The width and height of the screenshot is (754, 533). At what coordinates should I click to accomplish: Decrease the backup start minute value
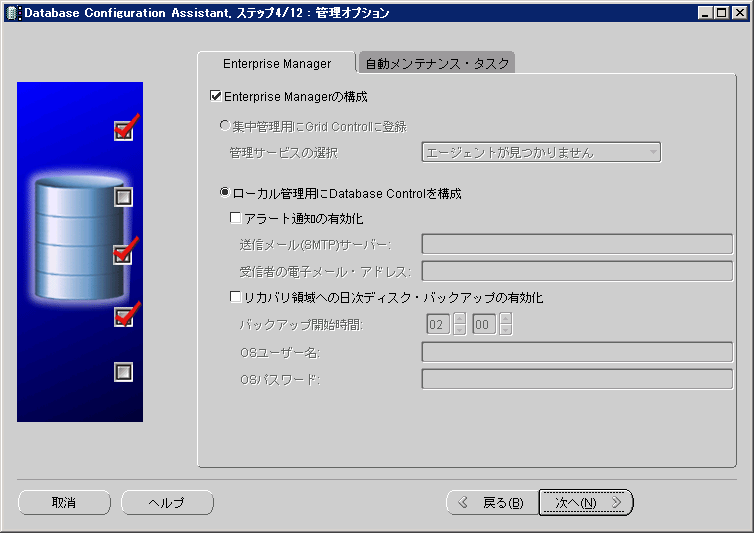tap(506, 330)
